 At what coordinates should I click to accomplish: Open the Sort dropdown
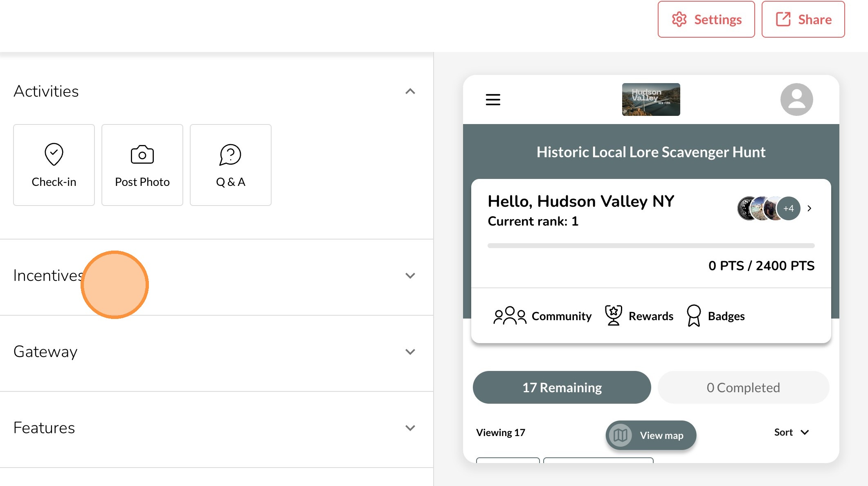(x=792, y=432)
